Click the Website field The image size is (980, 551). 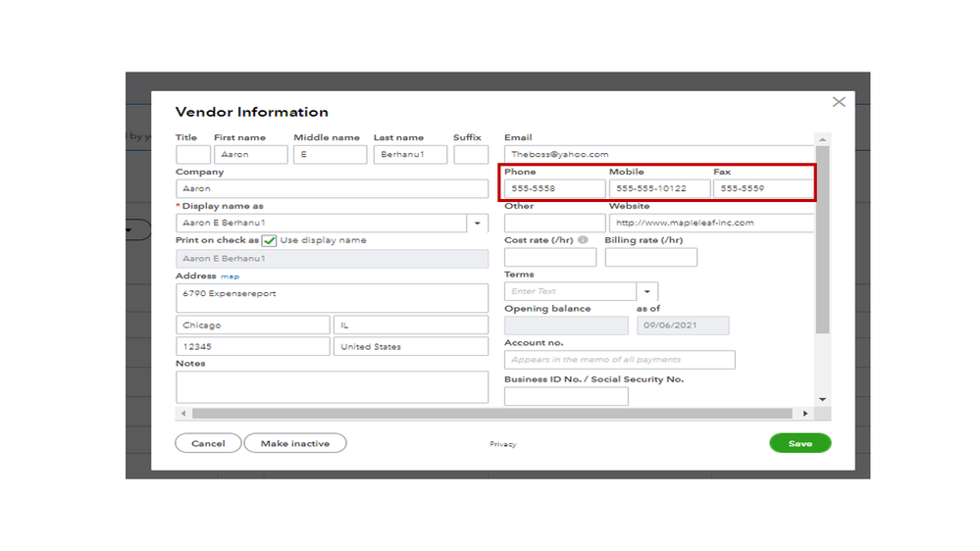tap(711, 223)
